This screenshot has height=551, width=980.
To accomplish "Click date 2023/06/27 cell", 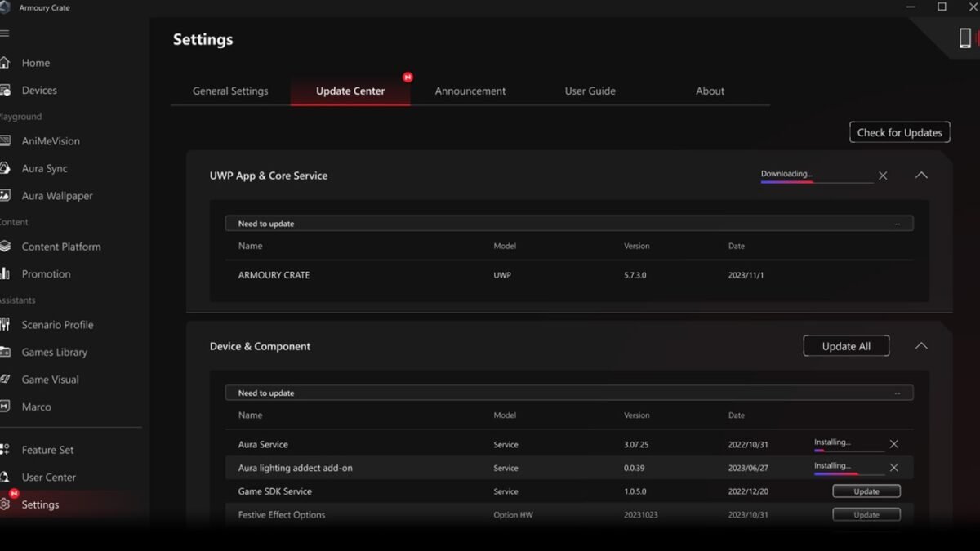I will 749,469.
